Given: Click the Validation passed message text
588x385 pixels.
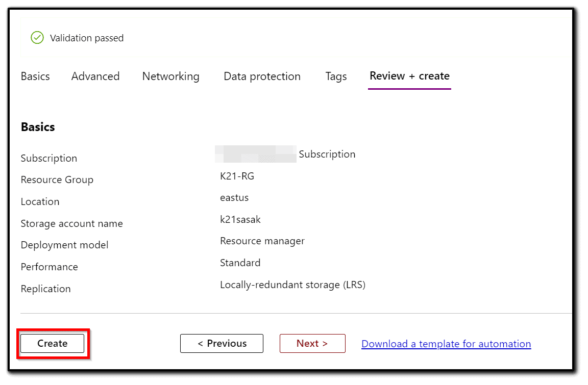Looking at the screenshot, I should tap(87, 38).
